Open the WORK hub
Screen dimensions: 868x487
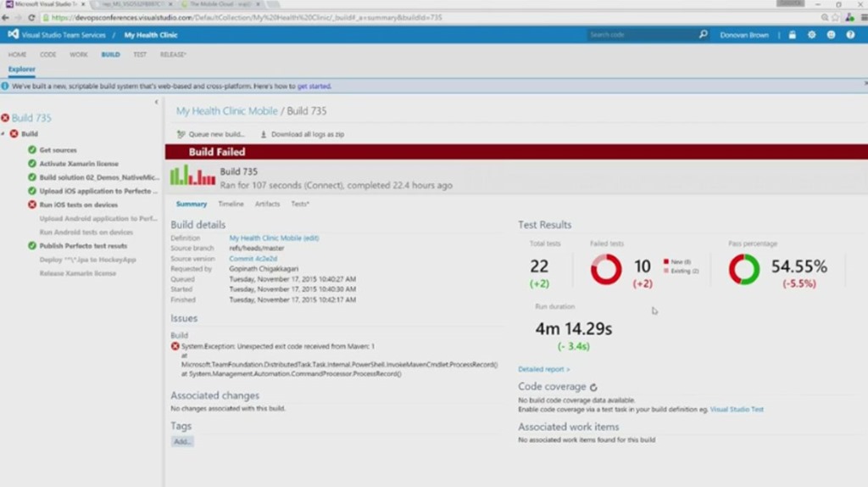coord(79,54)
